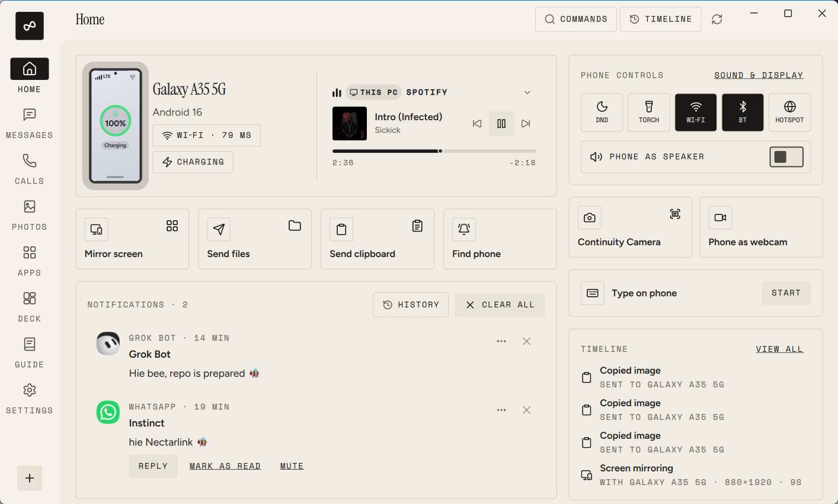Viewport: 838px width, 504px height.
Task: Reply to the WhatsApp message
Action: (153, 466)
